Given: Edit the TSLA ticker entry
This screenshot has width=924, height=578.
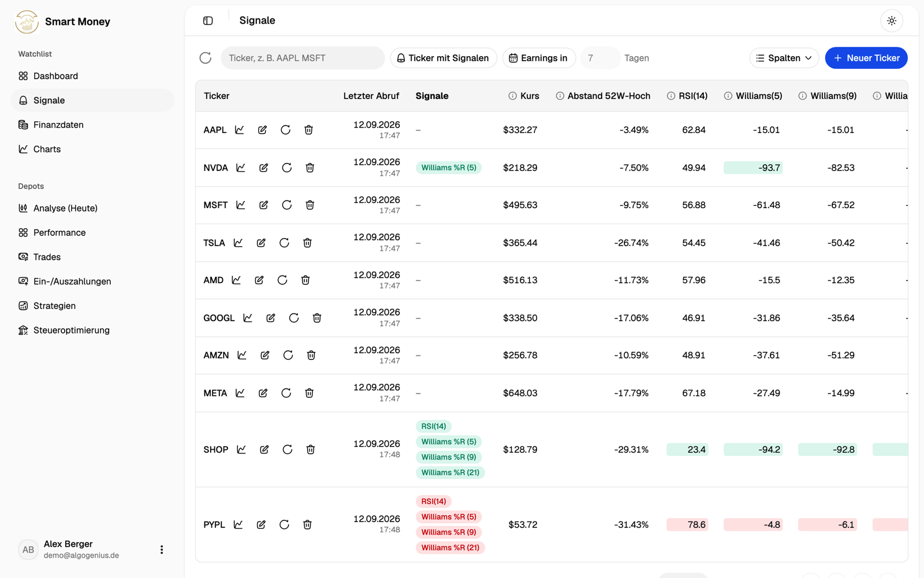Looking at the screenshot, I should 262,243.
